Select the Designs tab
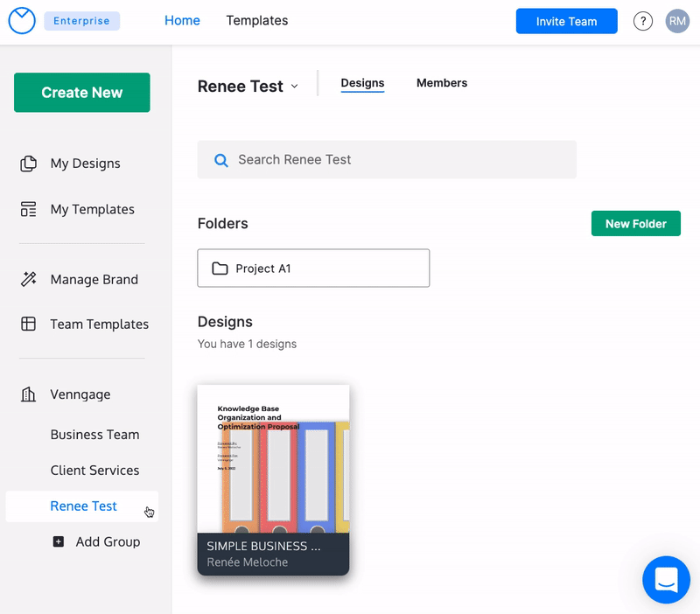700x614 pixels. [x=362, y=83]
